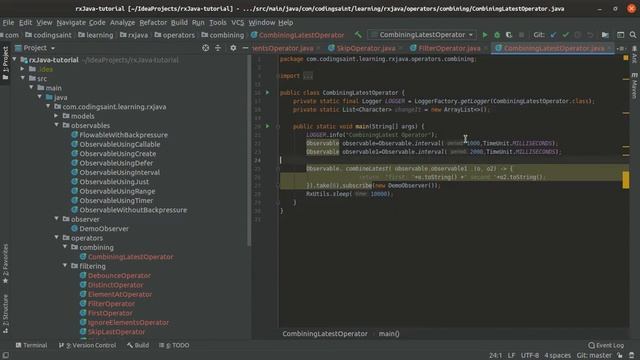This screenshot has height=360, width=640.
Task: Open DemoObserver class in tree
Action: tap(100, 229)
